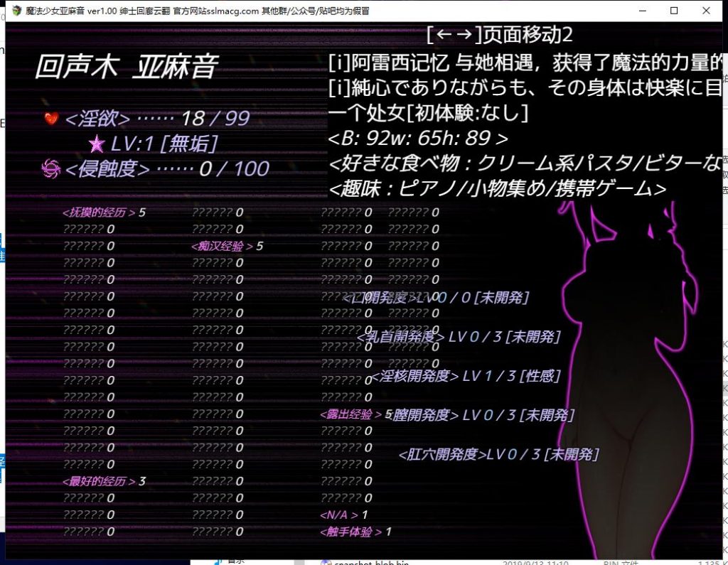
Task: Click the game icon in the title bar
Action: click(x=17, y=11)
